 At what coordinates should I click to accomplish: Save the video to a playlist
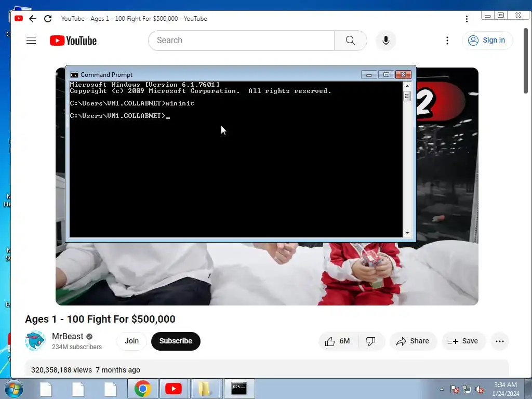tap(463, 341)
